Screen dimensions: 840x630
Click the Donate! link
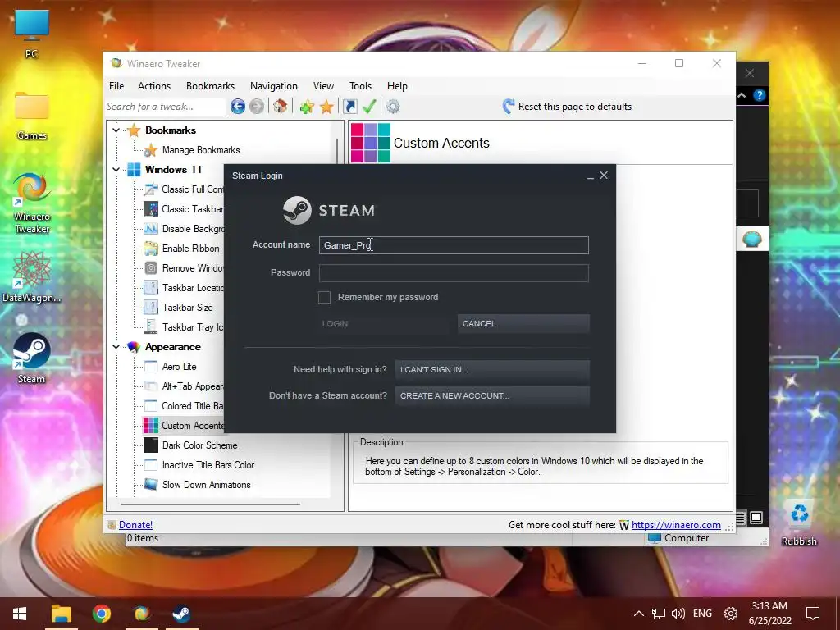pyautogui.click(x=135, y=525)
